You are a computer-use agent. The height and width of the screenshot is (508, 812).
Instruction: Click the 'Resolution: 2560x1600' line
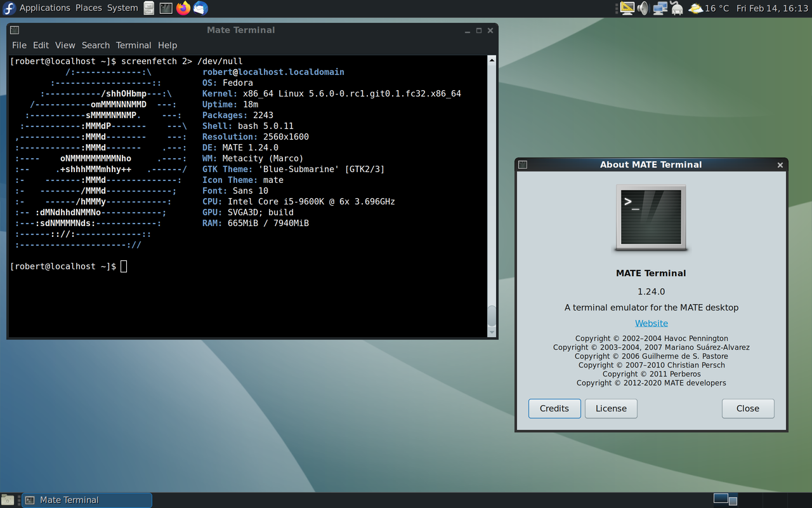click(256, 137)
